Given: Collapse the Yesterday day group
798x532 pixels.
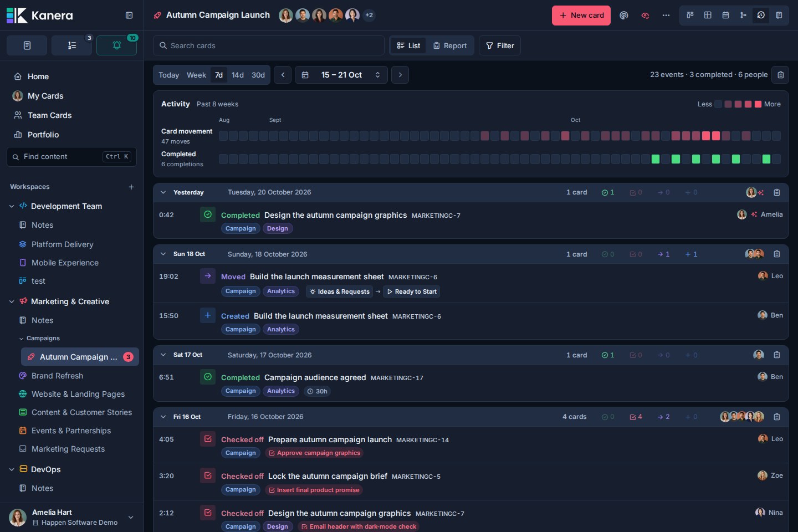Looking at the screenshot, I should 163,192.
